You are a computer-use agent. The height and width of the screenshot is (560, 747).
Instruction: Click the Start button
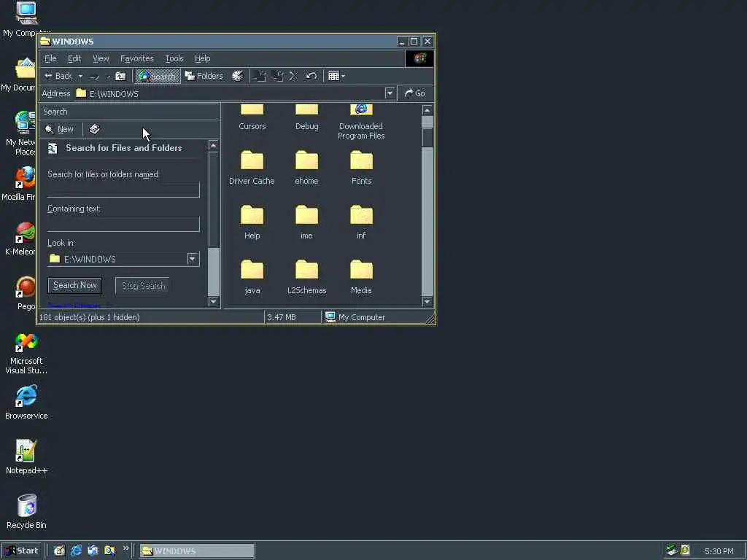coord(22,551)
